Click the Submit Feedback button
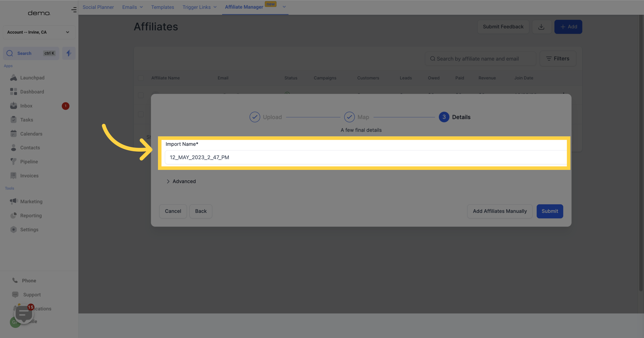Screen dimensions: 644x338 tap(503, 27)
